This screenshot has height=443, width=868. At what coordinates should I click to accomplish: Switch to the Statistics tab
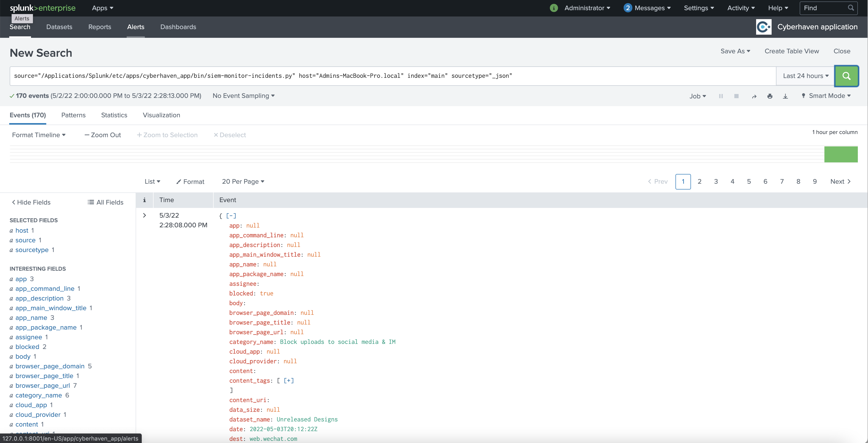114,115
